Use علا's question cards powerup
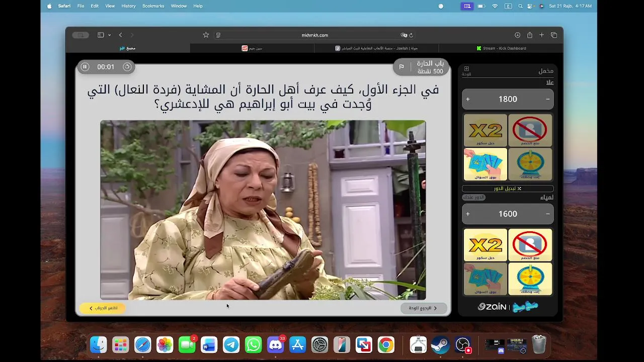The image size is (644, 362). 486,164
